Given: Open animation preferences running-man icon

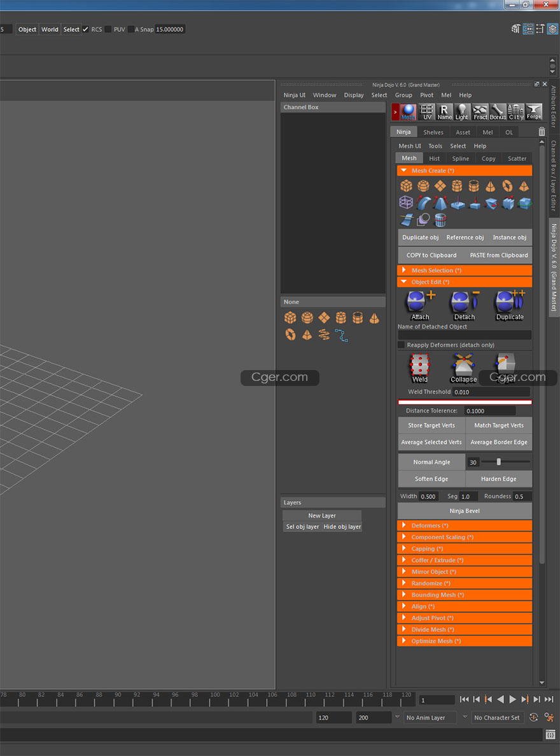Looking at the screenshot, I should (549, 717).
